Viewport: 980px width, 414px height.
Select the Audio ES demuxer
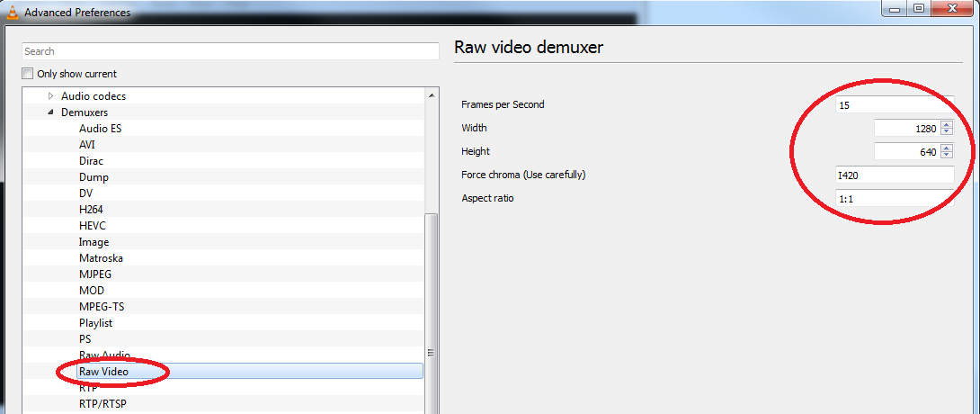pos(100,129)
